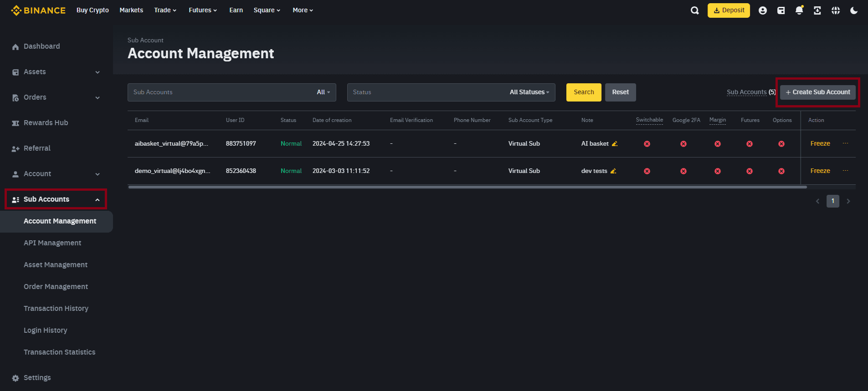Click the Search button
The image size is (868, 391).
click(x=584, y=92)
